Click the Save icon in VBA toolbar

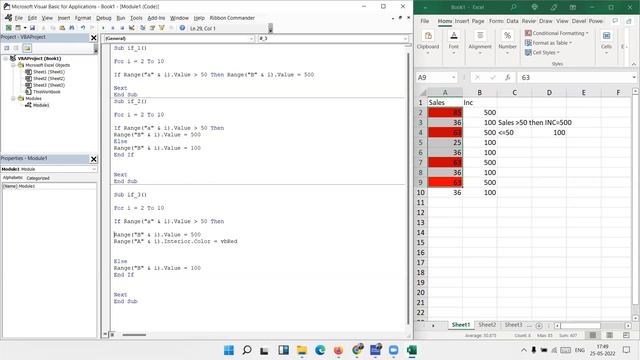point(32,28)
